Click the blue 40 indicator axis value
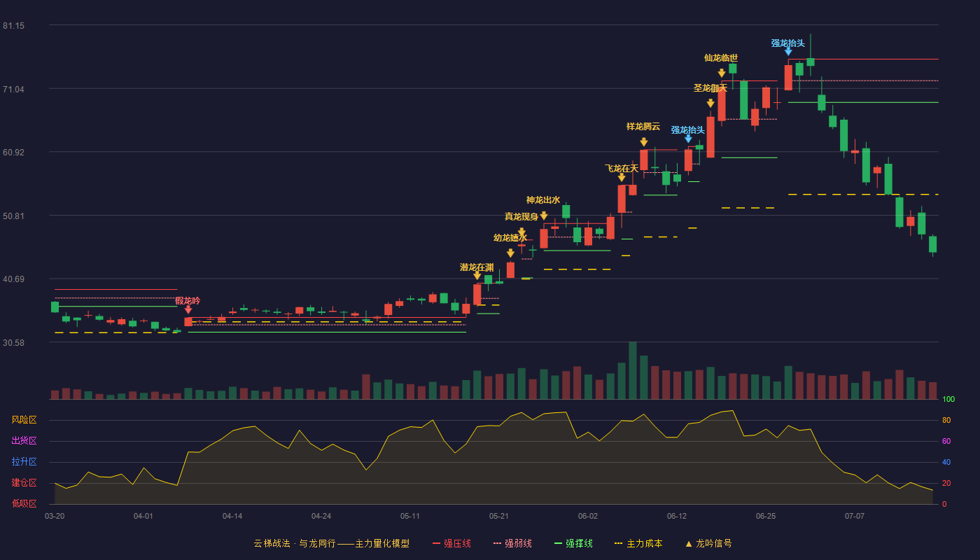 tap(946, 462)
